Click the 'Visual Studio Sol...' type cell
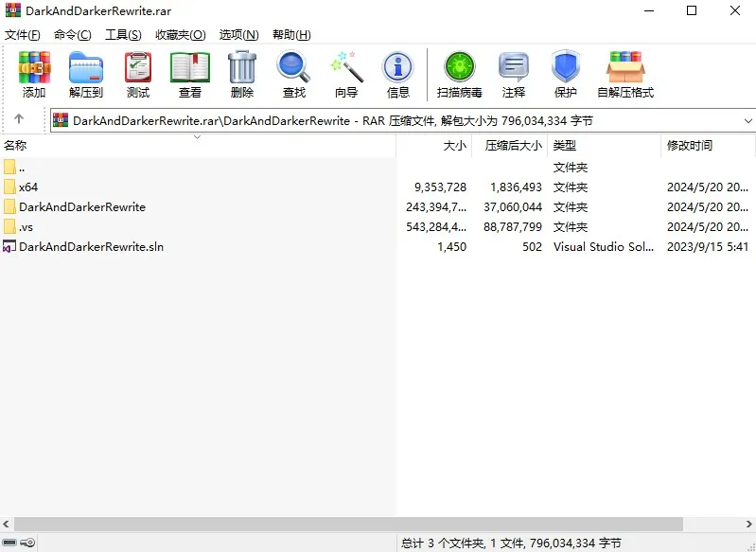The height and width of the screenshot is (552, 756). click(604, 246)
